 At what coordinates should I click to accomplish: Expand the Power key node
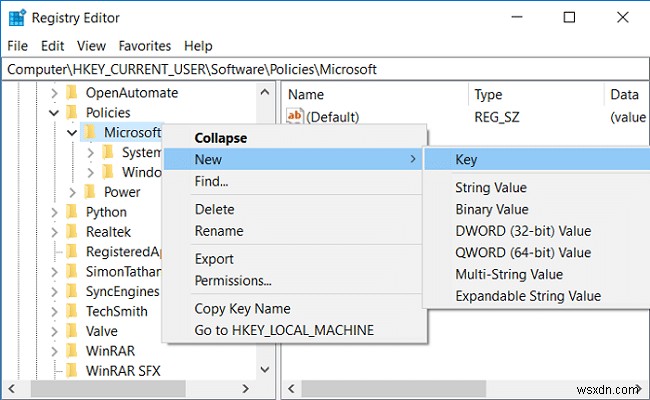72,192
